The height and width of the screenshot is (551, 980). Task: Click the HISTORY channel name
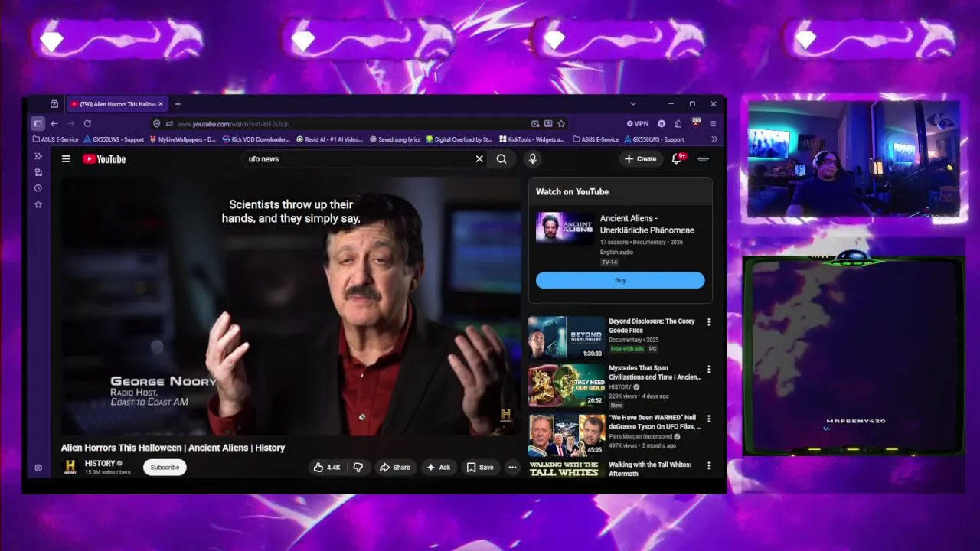pyautogui.click(x=100, y=463)
